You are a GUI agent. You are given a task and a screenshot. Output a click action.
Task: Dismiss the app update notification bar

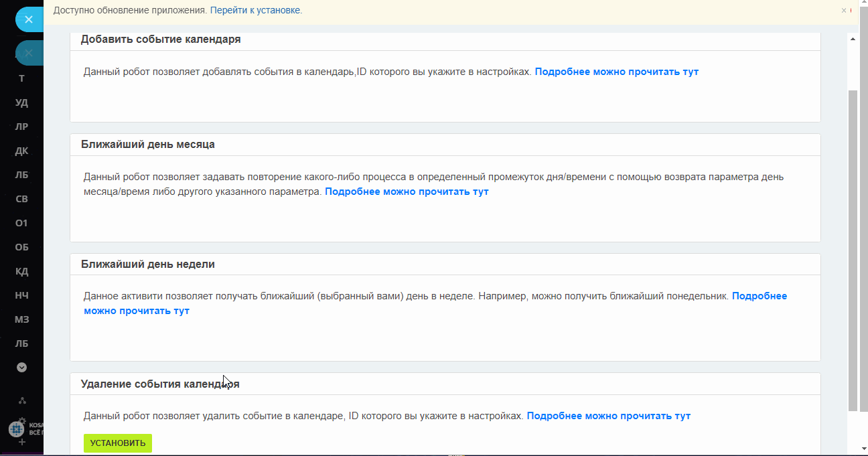coord(844,10)
